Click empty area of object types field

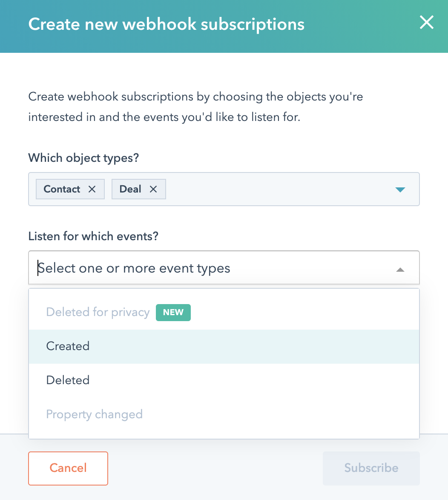pyautogui.click(x=277, y=190)
